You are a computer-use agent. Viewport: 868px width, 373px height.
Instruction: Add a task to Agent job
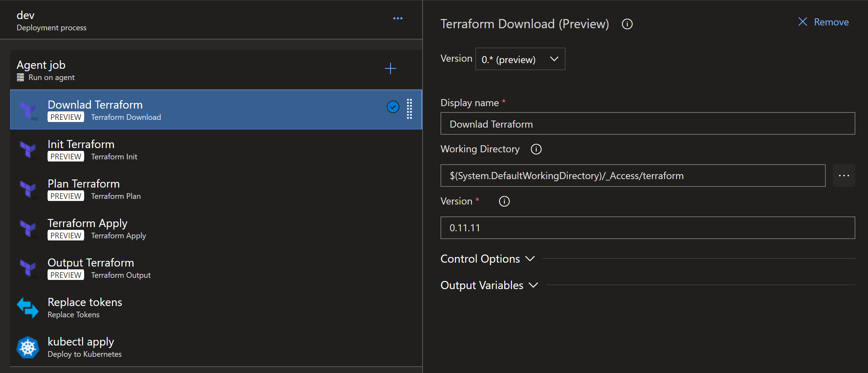tap(390, 68)
